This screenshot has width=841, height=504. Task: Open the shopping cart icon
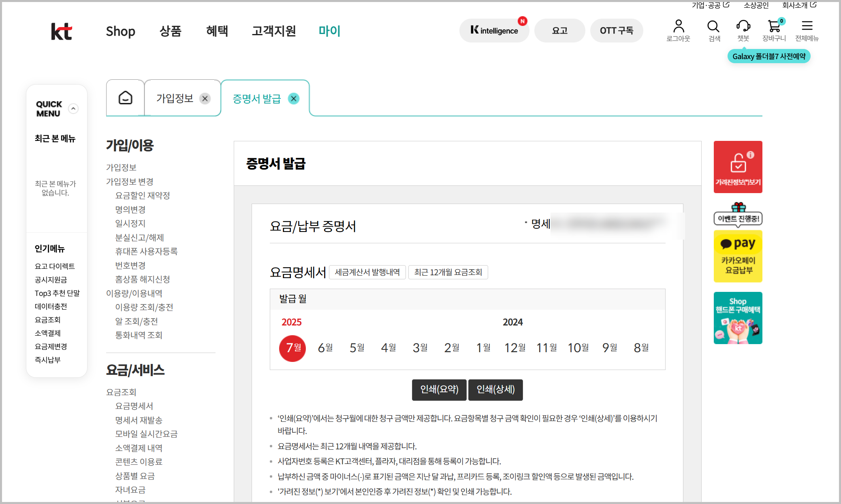pyautogui.click(x=774, y=27)
